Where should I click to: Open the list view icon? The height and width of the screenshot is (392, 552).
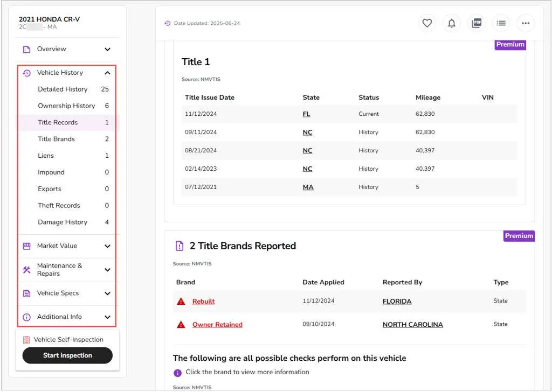[501, 23]
